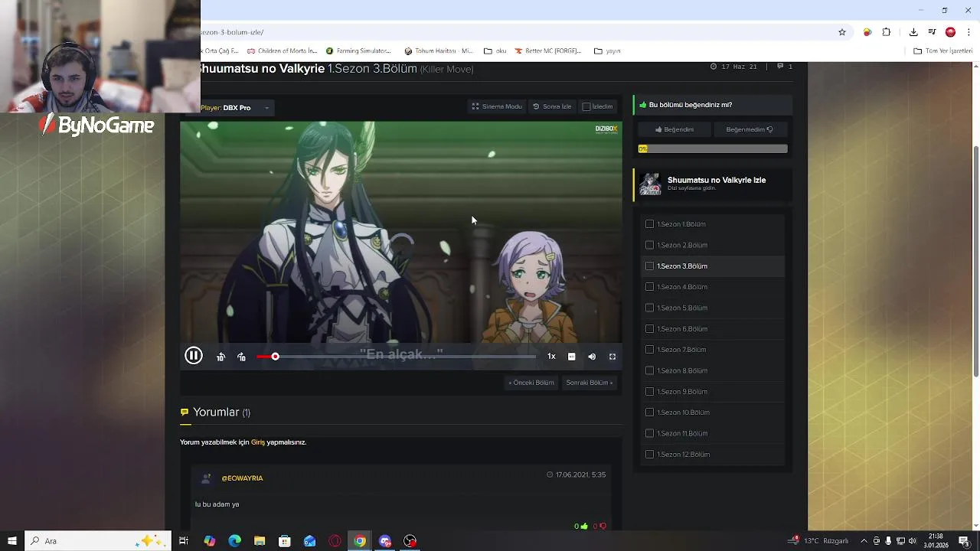Open OBS Studio from the taskbar
This screenshot has width=980, height=551.
(x=410, y=541)
